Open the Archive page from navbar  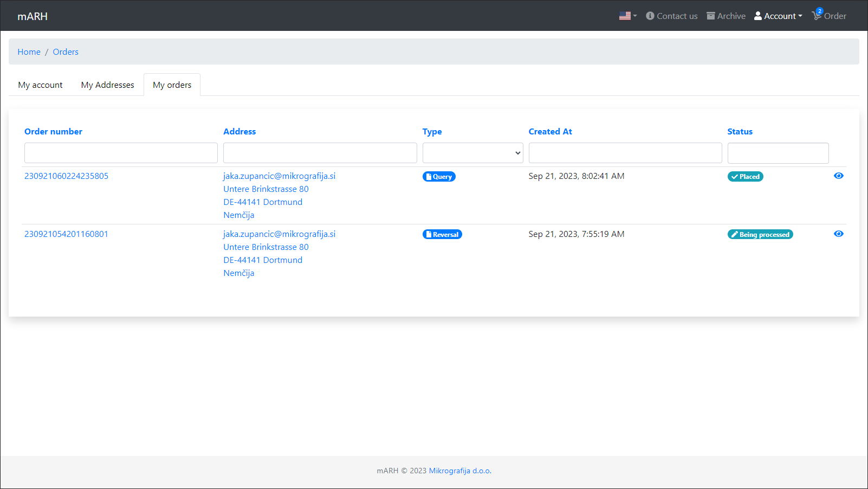click(726, 16)
